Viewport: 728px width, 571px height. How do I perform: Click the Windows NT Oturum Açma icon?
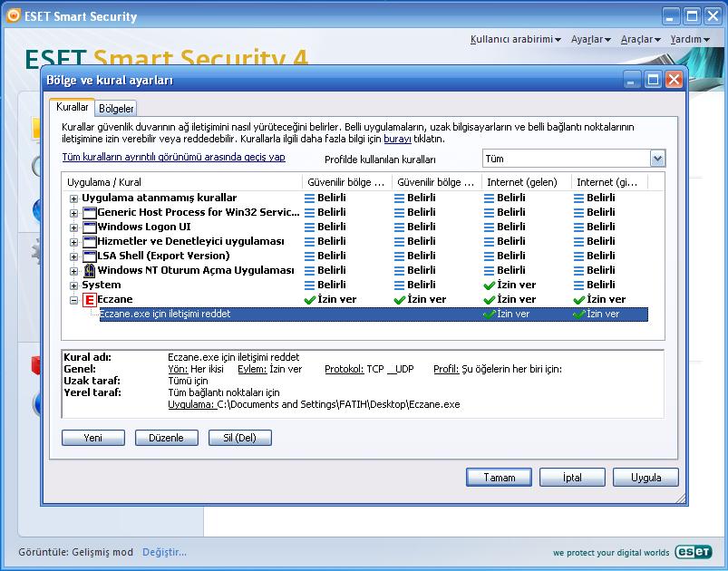coord(89,271)
